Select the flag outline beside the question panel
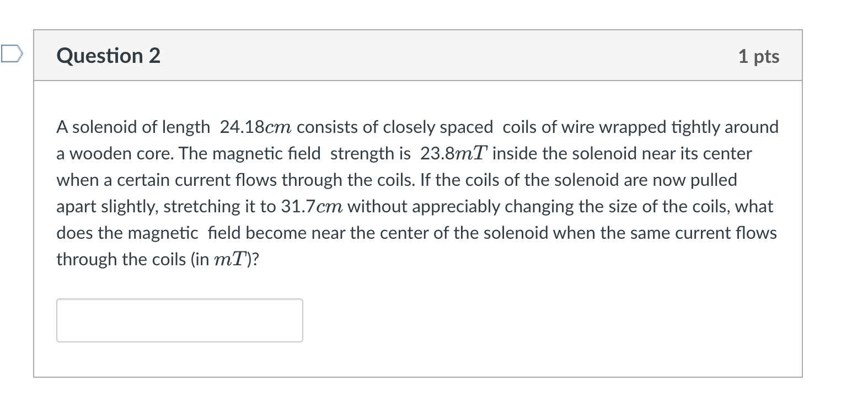The height and width of the screenshot is (418, 868). pos(11,53)
